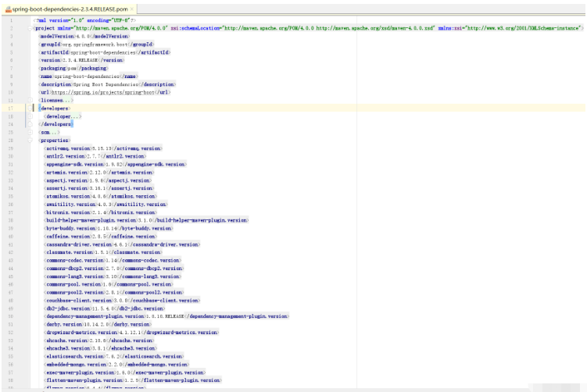Expand the folded licenses element
Viewport: 587px width, 392px height.
(x=30, y=100)
